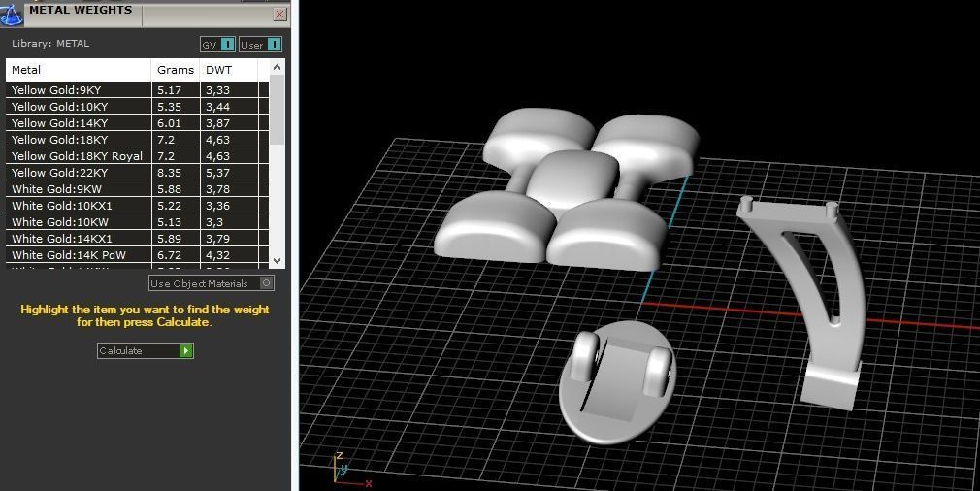Click the 5.17 grams value
Image resolution: width=980 pixels, height=491 pixels.
[x=170, y=90]
